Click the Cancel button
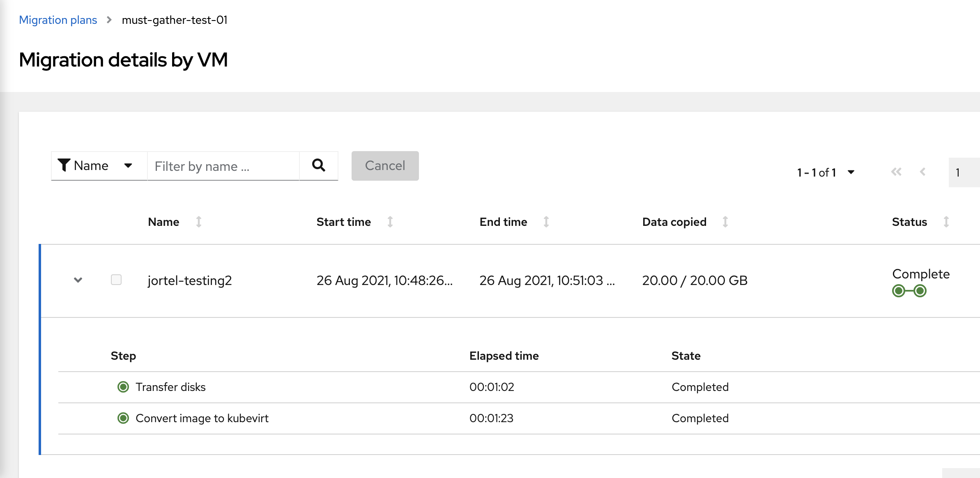 pos(384,165)
